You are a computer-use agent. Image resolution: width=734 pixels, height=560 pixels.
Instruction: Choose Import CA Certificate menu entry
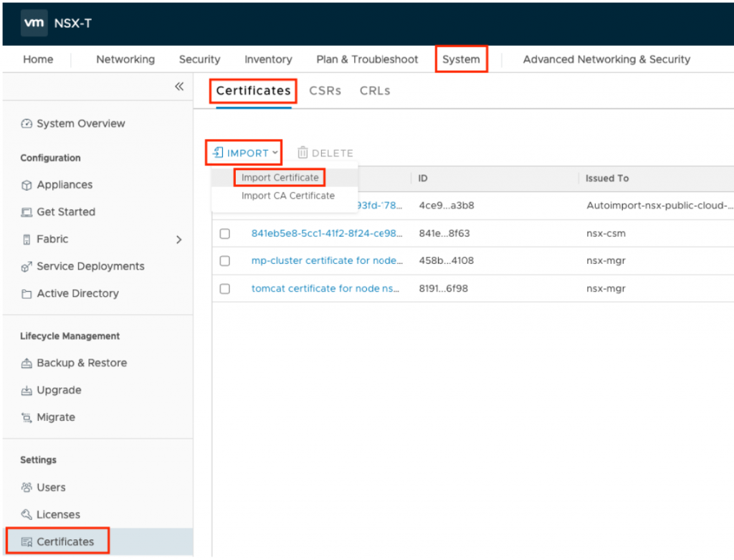pos(288,196)
